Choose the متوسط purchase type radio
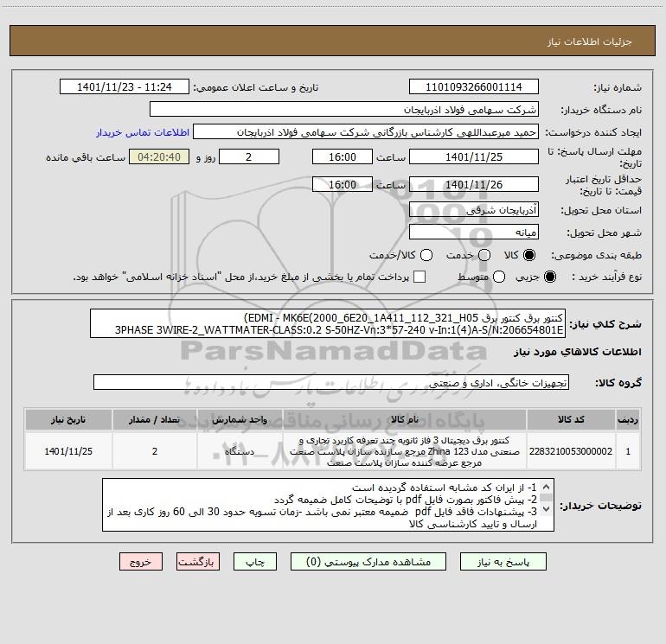666x644 pixels. (x=499, y=277)
